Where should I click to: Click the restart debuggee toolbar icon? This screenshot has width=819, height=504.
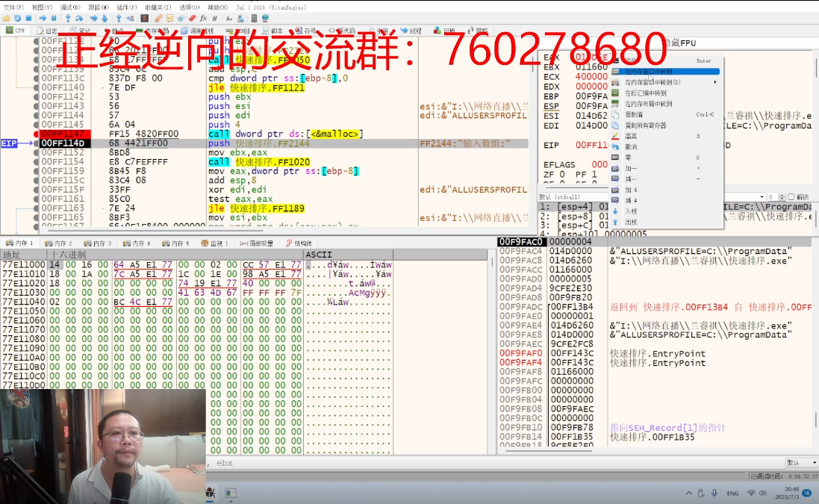pyautogui.click(x=17, y=18)
